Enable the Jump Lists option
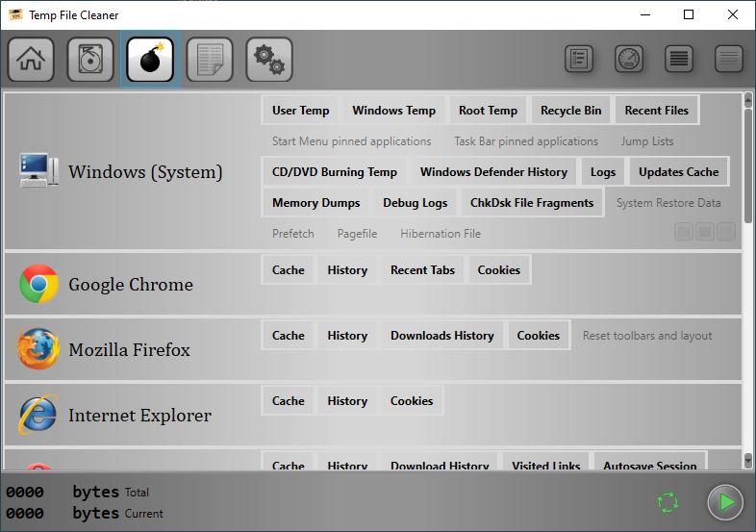This screenshot has height=532, width=756. coord(647,141)
